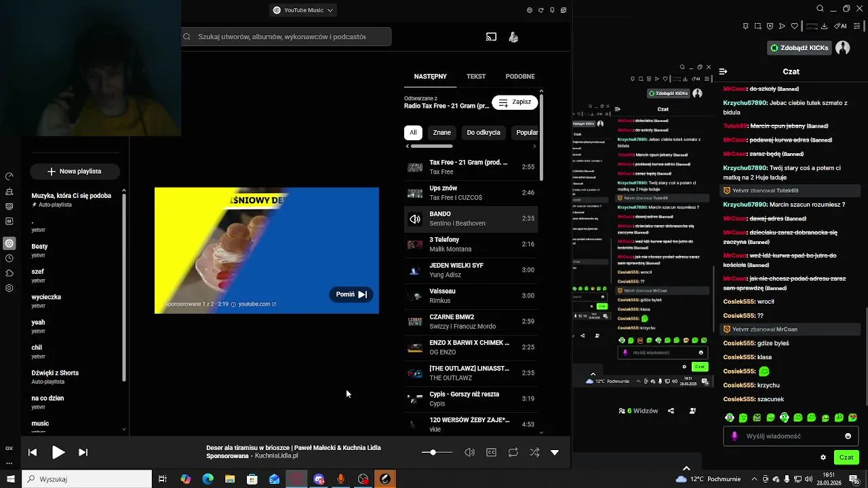Screen dimensions: 868x488
Task: Play Ups znów in queue
Action: (471, 193)
